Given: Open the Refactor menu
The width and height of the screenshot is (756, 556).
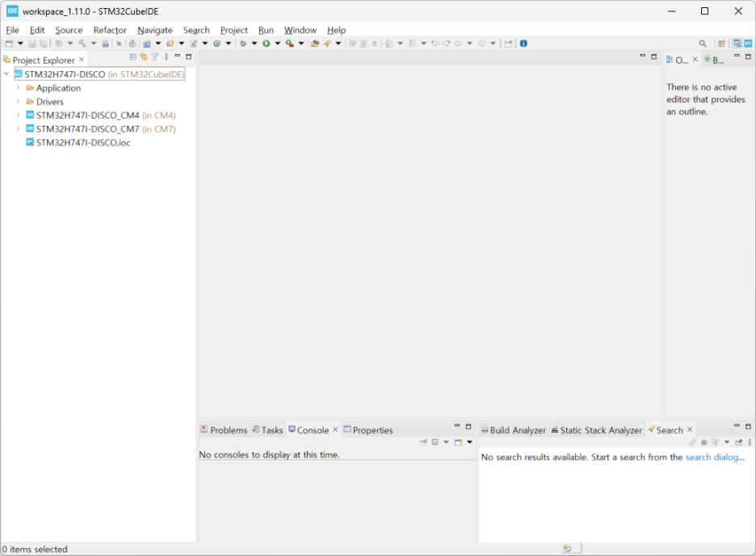Looking at the screenshot, I should (110, 30).
